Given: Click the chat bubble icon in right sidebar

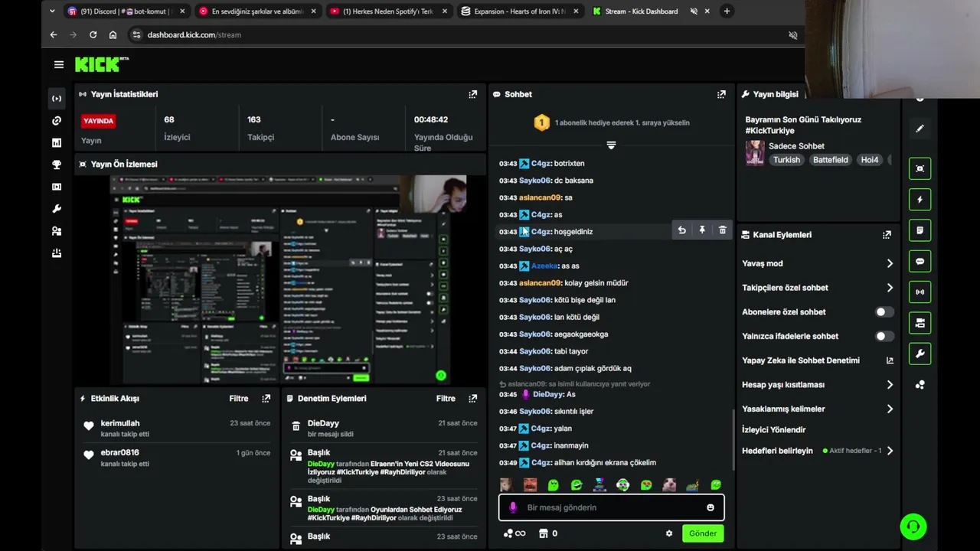Looking at the screenshot, I should click(x=920, y=261).
